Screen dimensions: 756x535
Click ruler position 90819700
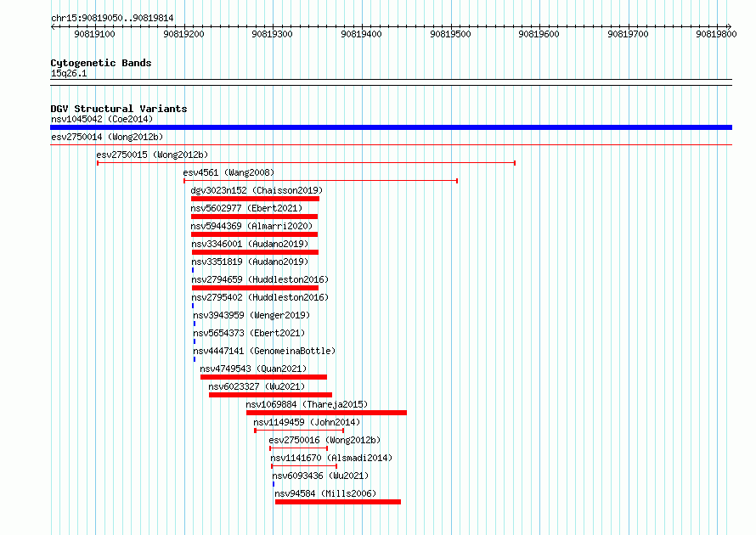coord(628,34)
